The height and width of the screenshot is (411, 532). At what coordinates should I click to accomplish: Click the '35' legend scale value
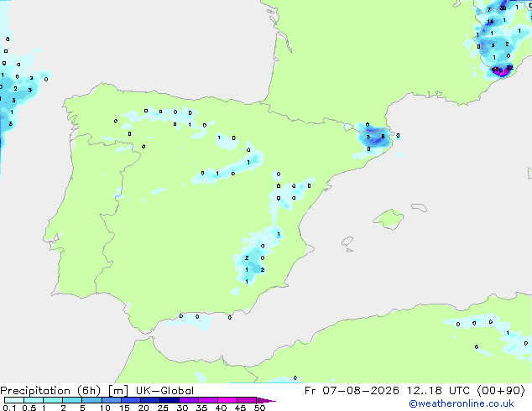click(x=201, y=408)
